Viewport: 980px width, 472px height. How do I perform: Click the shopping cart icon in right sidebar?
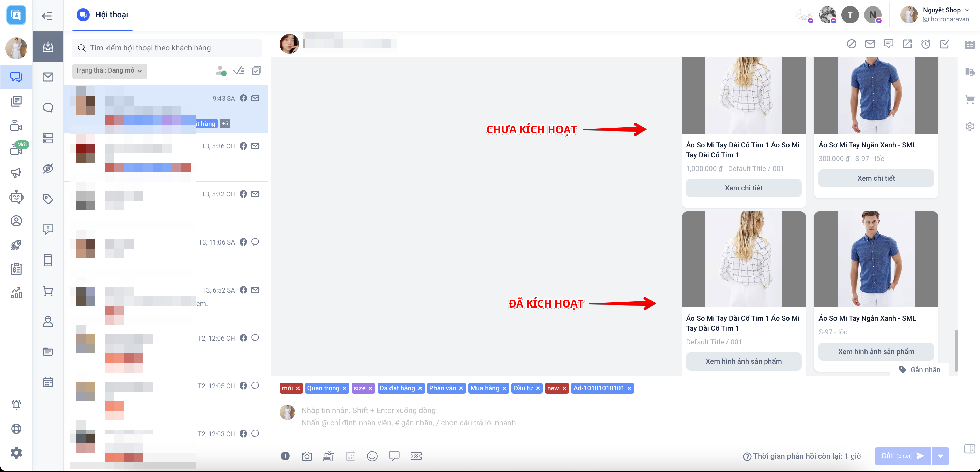969,100
